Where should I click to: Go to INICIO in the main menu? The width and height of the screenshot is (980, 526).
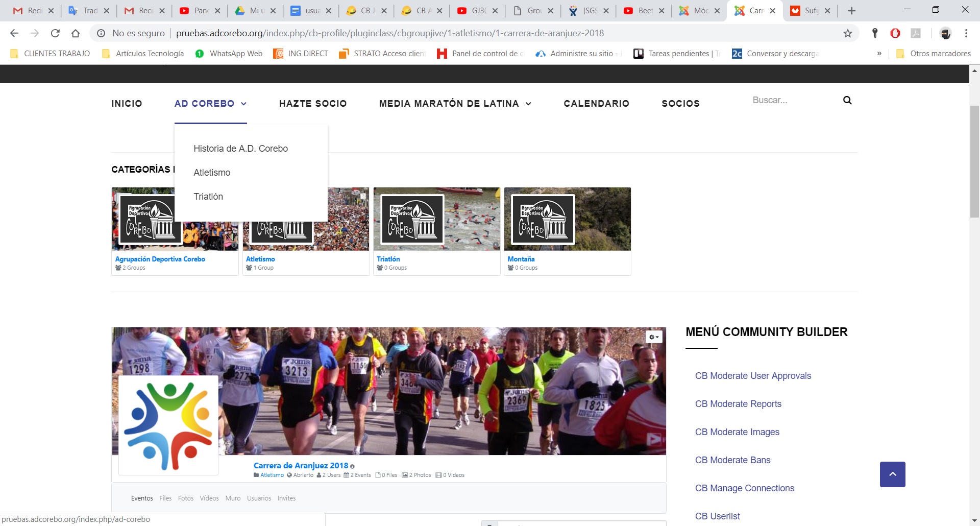(127, 104)
